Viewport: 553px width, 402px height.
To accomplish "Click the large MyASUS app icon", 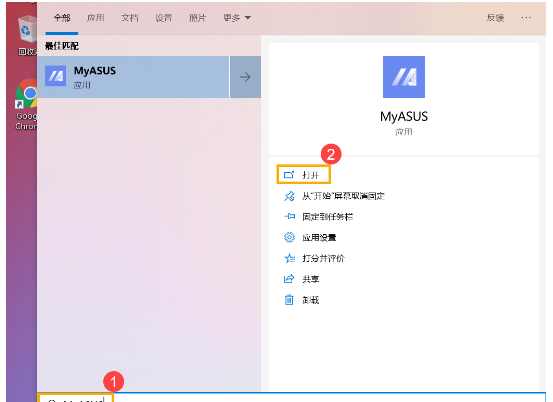I will coord(404,77).
